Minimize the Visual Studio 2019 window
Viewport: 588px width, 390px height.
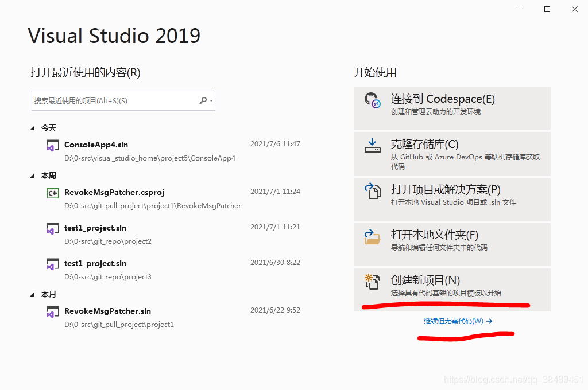[x=520, y=9]
